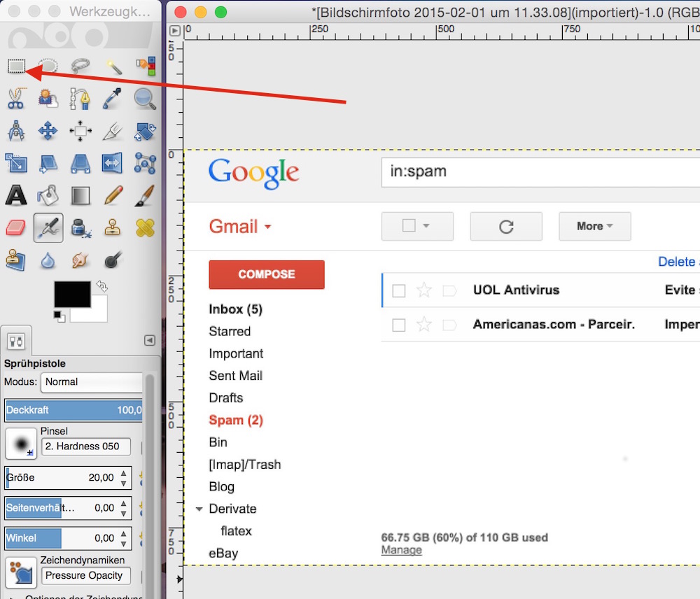Select the Pencil tool
Screen dimensions: 700x599
(113, 195)
